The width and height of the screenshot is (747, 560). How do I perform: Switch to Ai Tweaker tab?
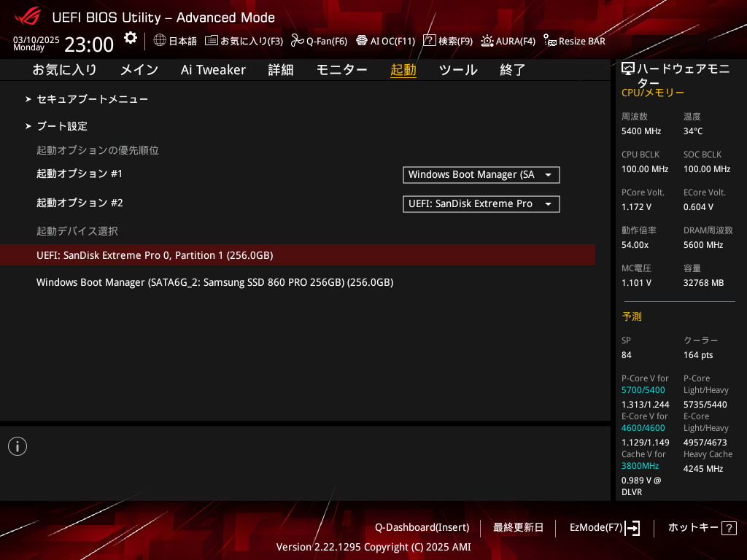tap(213, 70)
